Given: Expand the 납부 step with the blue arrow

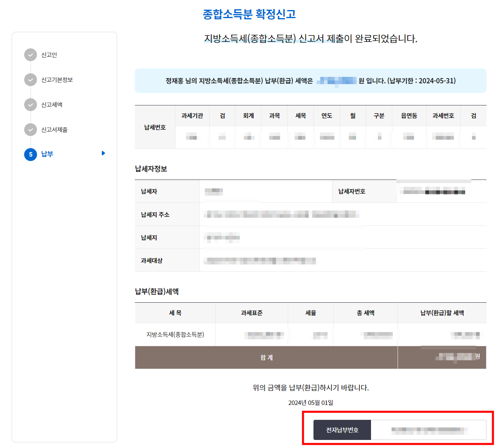Looking at the screenshot, I should click(x=103, y=153).
